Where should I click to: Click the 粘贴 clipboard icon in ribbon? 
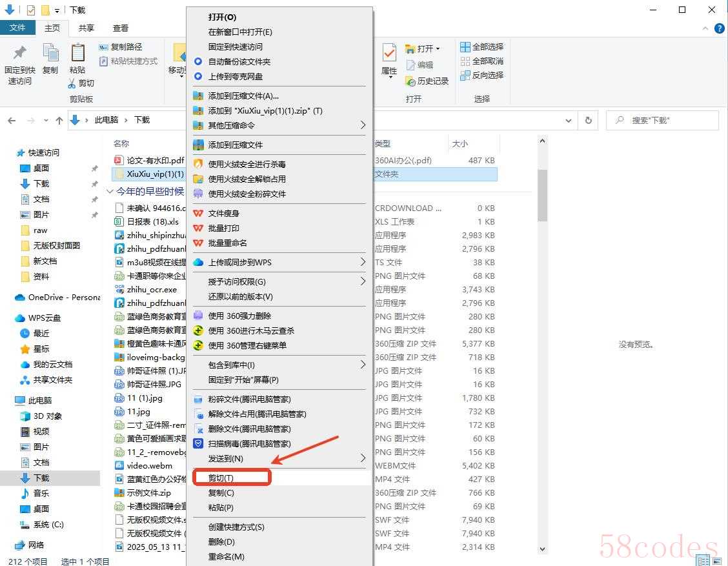(77, 53)
